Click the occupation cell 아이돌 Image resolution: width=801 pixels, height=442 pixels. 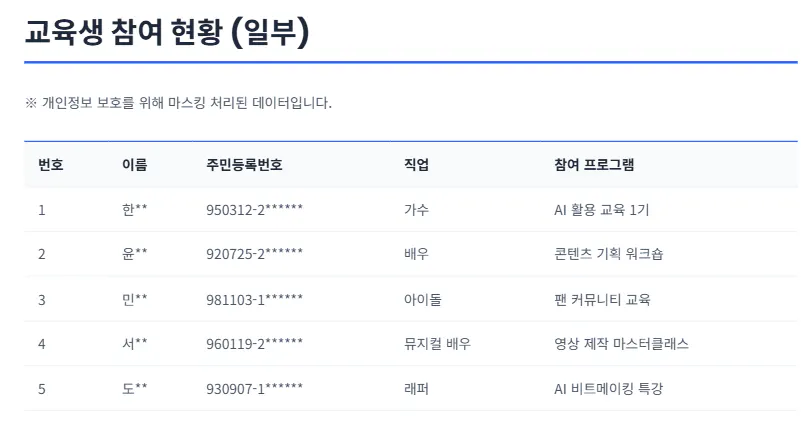point(422,299)
